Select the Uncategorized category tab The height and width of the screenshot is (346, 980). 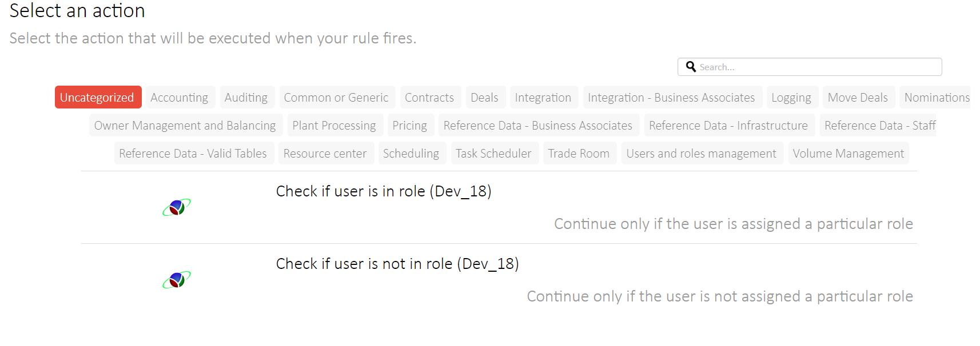click(97, 98)
